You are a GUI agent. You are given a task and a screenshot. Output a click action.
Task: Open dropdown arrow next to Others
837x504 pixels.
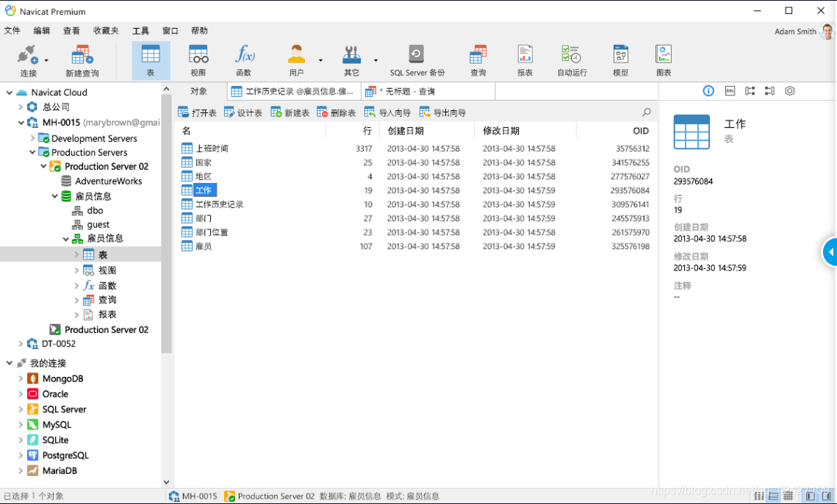(376, 60)
